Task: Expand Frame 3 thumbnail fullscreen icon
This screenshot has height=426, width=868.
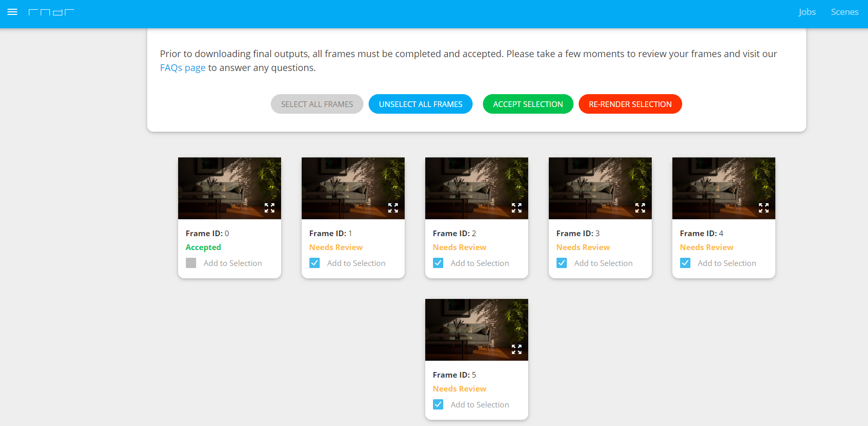Action: [640, 208]
